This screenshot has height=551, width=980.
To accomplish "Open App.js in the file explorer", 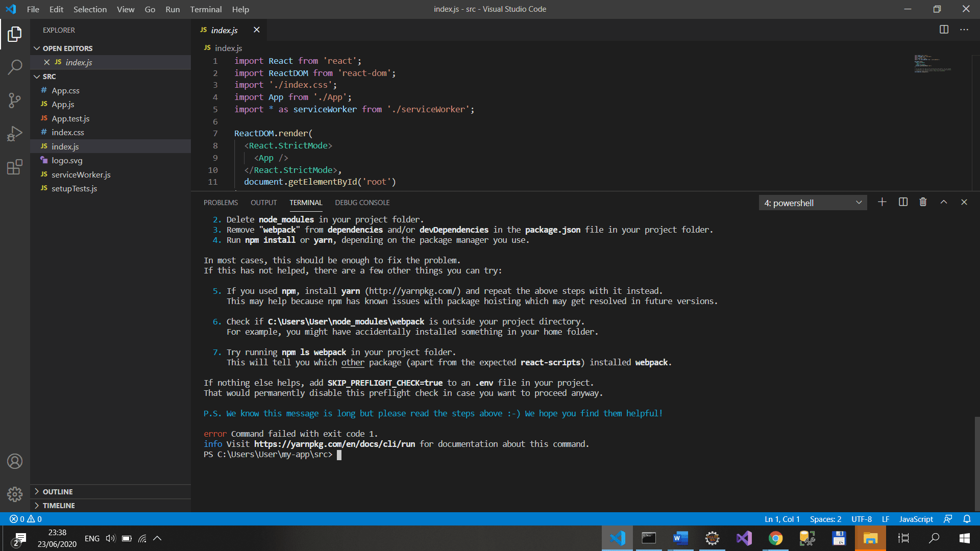I will 111,105.
